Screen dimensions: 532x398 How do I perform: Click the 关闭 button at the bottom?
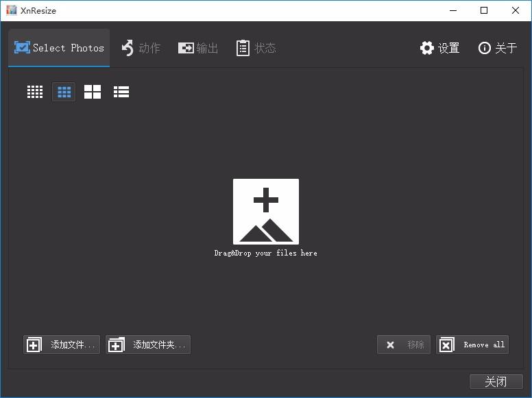pyautogui.click(x=496, y=382)
